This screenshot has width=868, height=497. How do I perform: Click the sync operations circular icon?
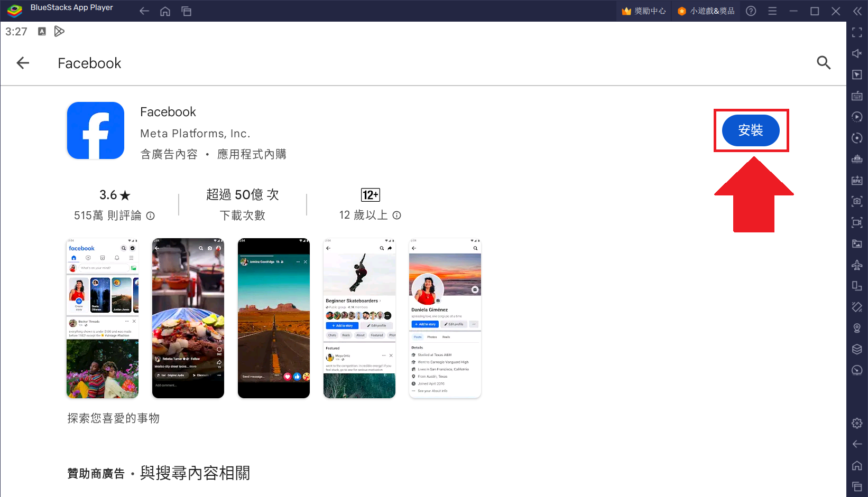pyautogui.click(x=857, y=138)
